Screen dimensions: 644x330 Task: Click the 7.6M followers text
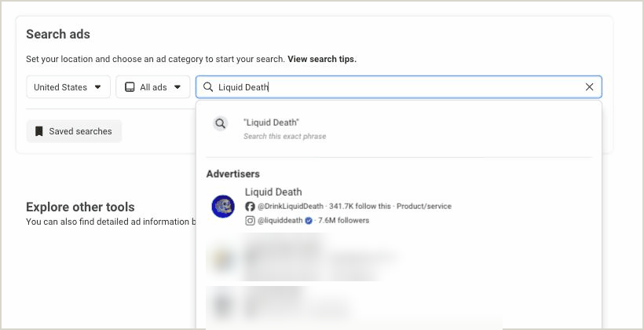[344, 221]
